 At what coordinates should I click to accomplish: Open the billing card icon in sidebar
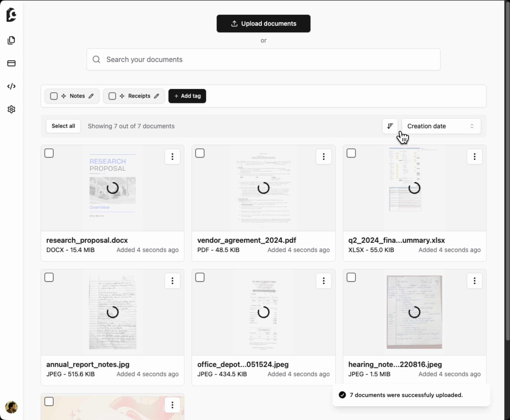point(11,63)
